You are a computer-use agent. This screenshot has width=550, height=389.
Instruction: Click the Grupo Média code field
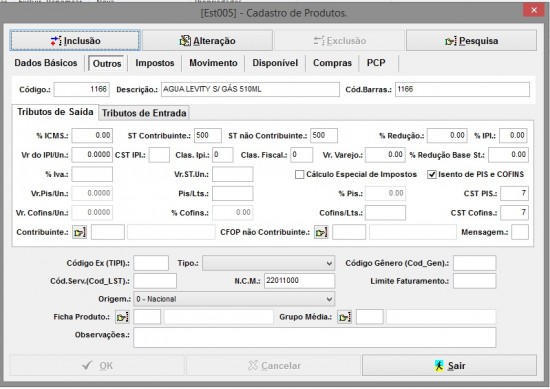click(x=370, y=317)
